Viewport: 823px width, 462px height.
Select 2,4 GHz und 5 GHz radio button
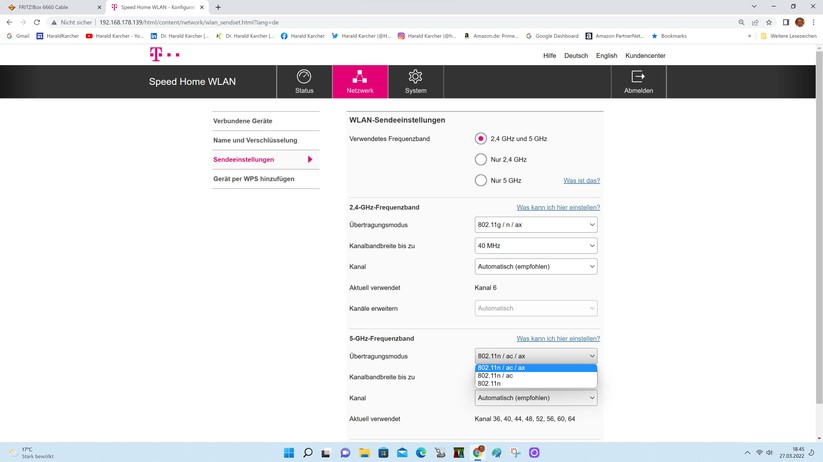(480, 139)
